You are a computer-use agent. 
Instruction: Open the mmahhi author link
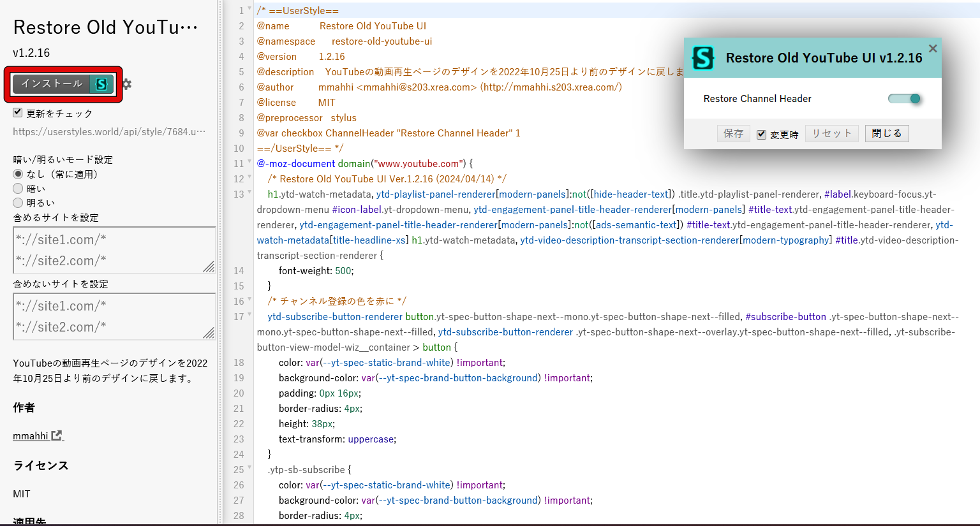[31, 436]
